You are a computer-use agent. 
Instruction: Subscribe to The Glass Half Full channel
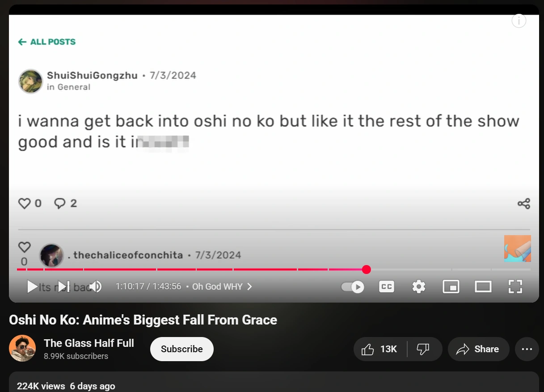pyautogui.click(x=181, y=349)
